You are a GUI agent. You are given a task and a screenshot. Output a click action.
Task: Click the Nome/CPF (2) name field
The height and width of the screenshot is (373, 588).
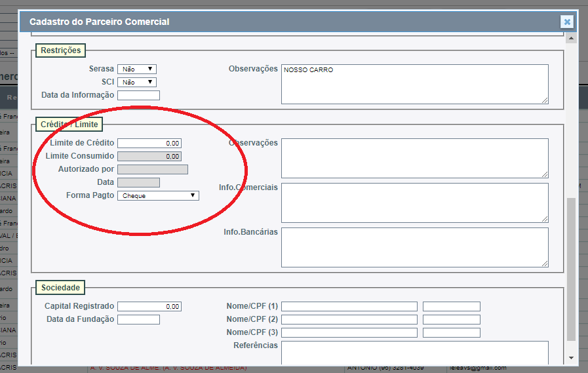pyautogui.click(x=349, y=319)
